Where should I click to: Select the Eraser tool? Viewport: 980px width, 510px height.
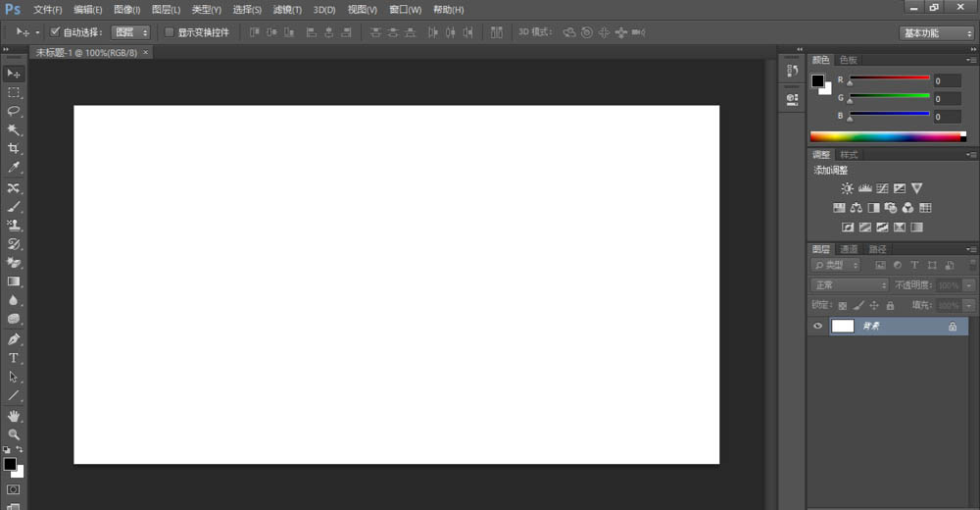(x=13, y=263)
